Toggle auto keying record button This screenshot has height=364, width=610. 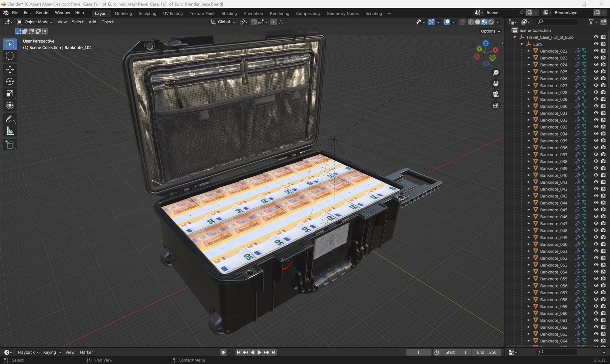click(223, 352)
